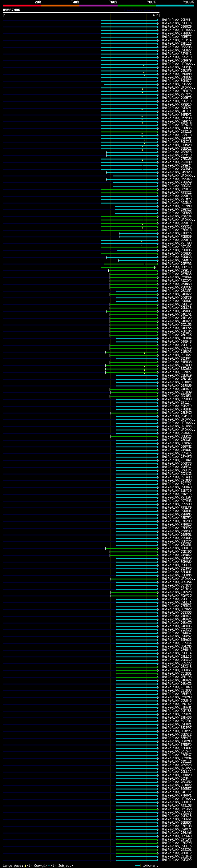Select the UniRef100_Q93XQ0 label
Image resolution: width=197 pixels, height=868 pixels.
177,162
